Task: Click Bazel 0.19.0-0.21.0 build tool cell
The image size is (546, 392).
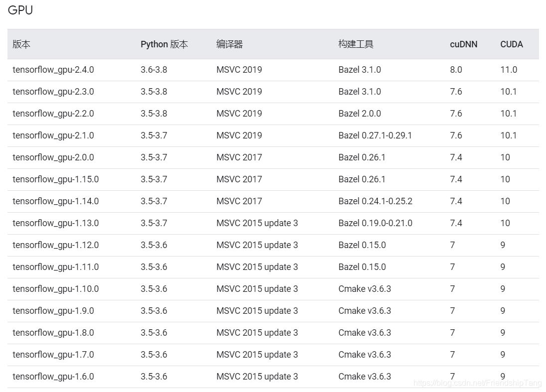Action: click(x=375, y=223)
